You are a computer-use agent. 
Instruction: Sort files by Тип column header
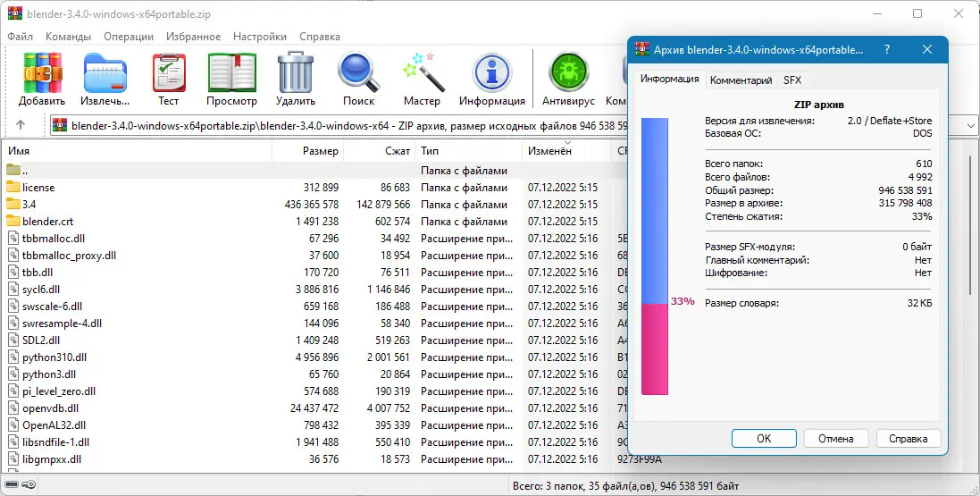click(x=469, y=151)
